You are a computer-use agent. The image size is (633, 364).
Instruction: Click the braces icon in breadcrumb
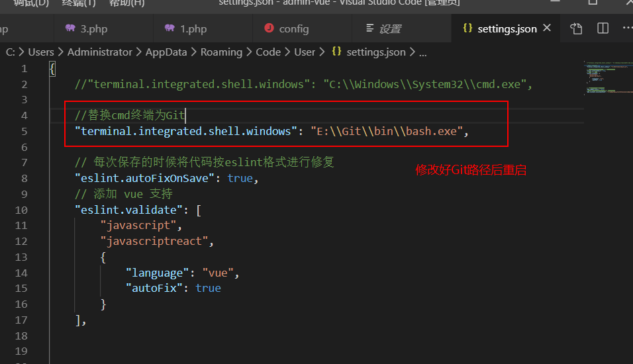tap(336, 51)
